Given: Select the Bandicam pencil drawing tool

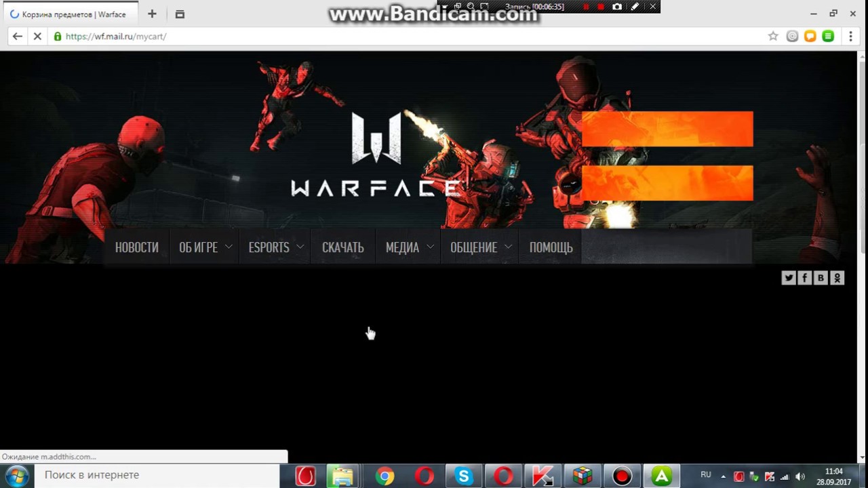Looking at the screenshot, I should [635, 7].
